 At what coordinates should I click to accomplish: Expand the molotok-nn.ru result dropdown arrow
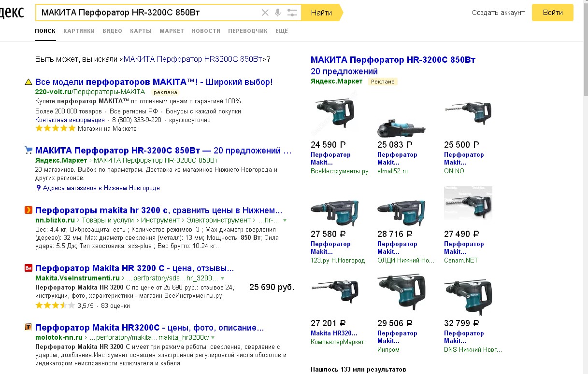tap(213, 337)
